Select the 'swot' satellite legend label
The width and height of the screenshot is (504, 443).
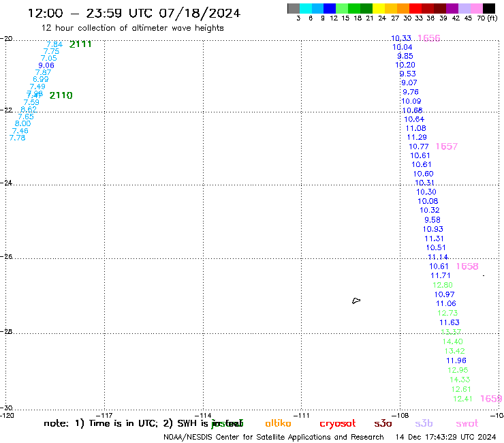(467, 424)
